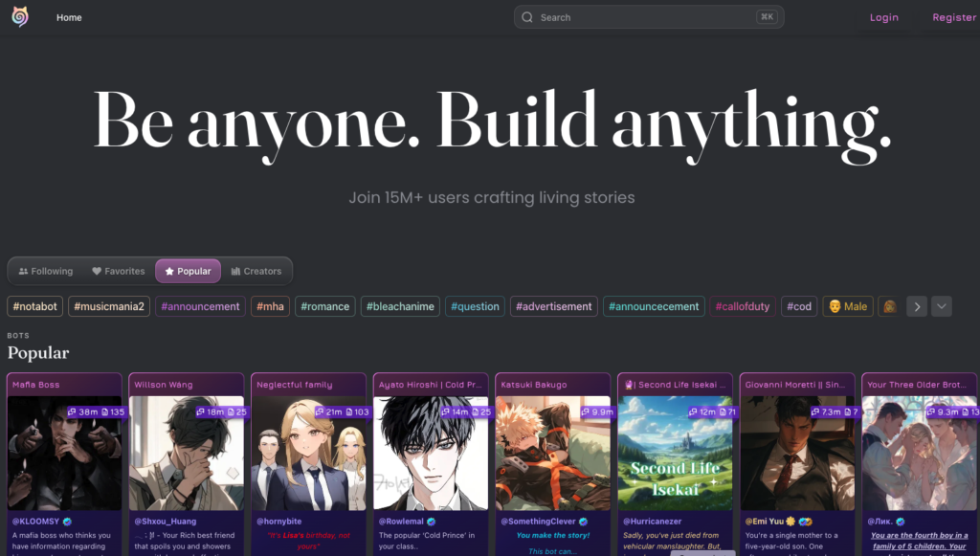Open the Neglectful family bot thumbnail
The width and height of the screenshot is (980, 556).
[309, 453]
